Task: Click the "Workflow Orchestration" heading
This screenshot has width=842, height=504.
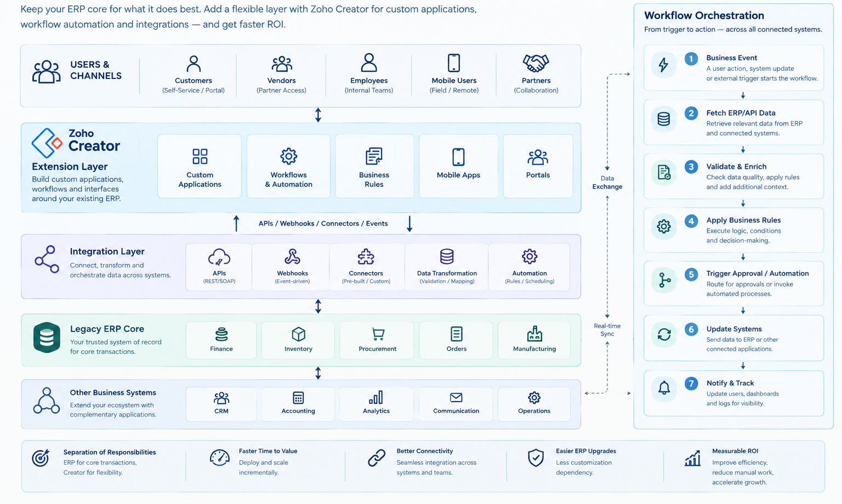Action: (x=704, y=15)
